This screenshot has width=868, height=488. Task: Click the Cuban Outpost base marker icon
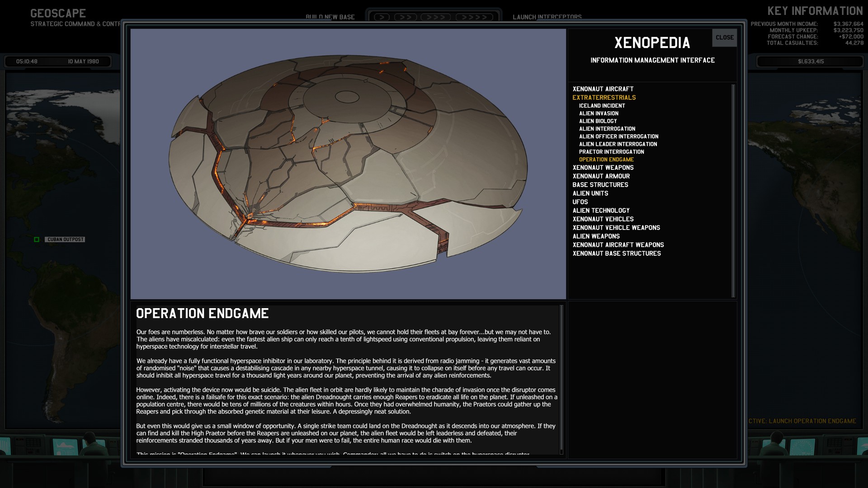[37, 239]
